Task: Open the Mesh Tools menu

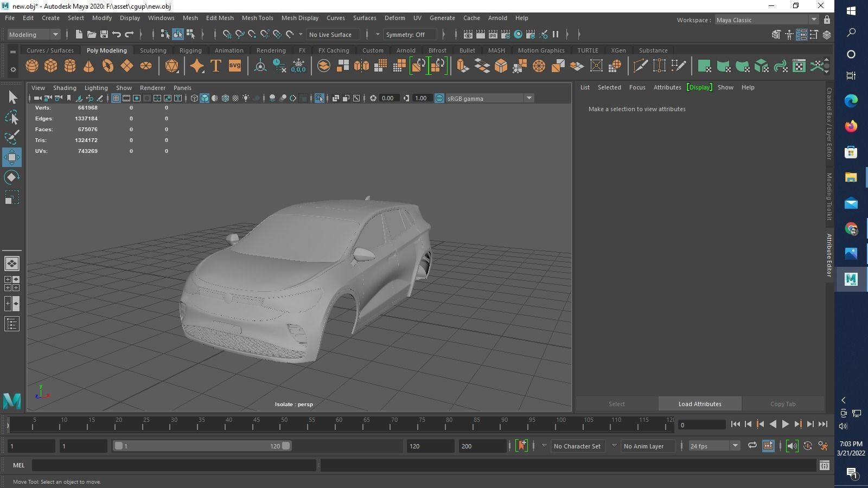Action: coord(257,18)
